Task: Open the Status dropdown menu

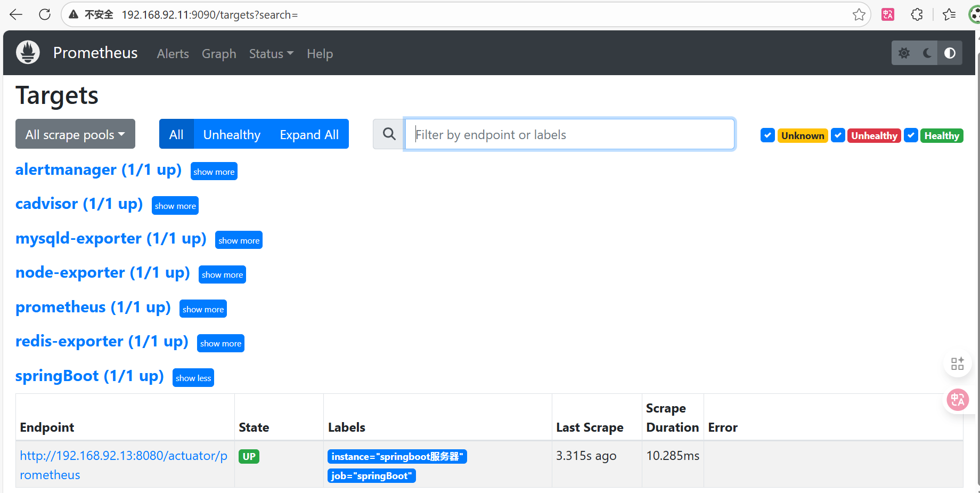Action: point(271,54)
